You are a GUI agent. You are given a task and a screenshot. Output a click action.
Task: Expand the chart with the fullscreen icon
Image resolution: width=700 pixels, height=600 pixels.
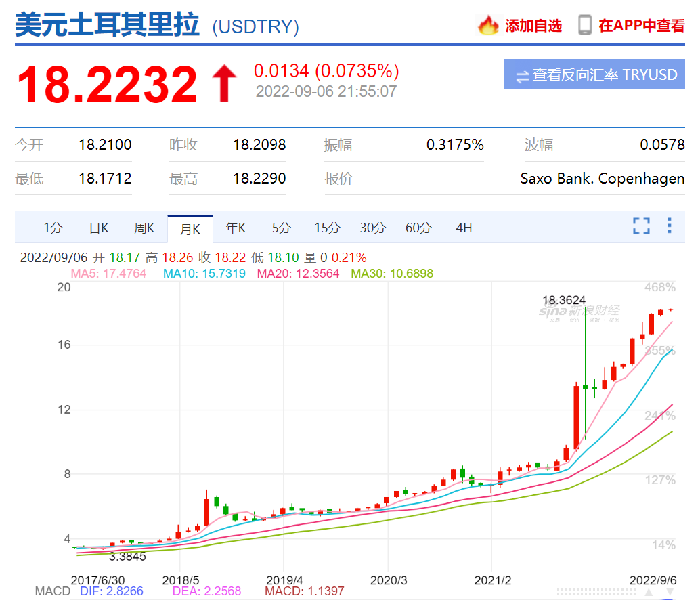[x=640, y=228]
